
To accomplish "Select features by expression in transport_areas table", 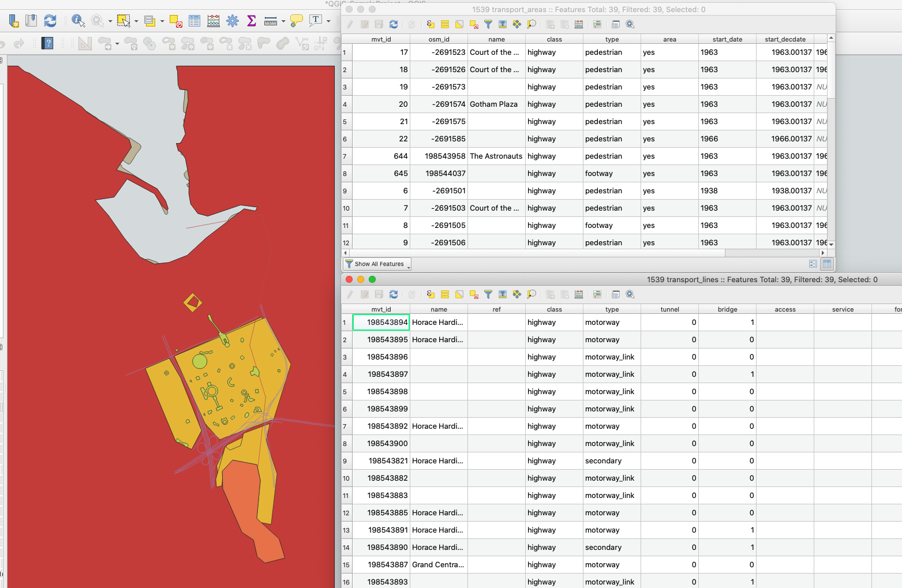I will click(431, 24).
